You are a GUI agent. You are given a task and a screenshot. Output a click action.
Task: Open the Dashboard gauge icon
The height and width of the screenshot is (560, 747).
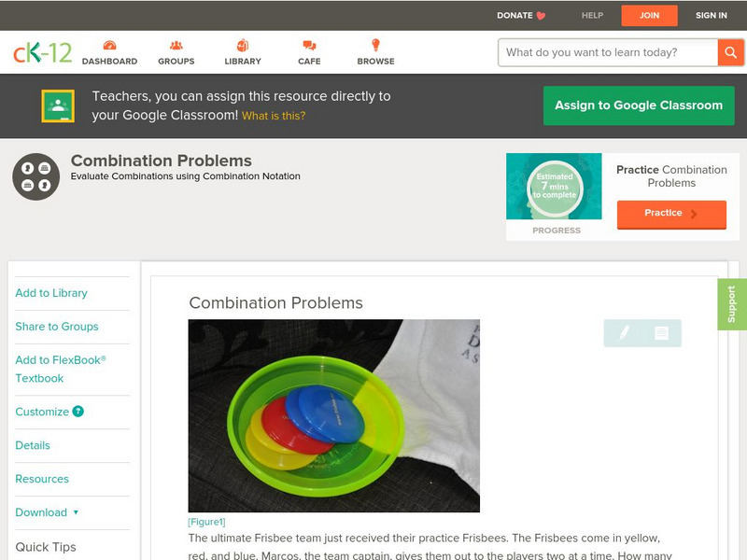109,45
